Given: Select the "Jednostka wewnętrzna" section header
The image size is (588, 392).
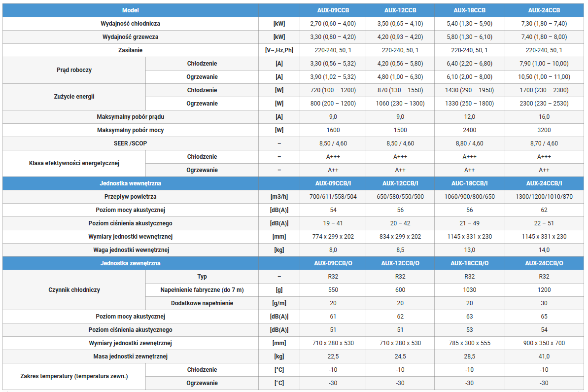Looking at the screenshot, I should tap(131, 183).
